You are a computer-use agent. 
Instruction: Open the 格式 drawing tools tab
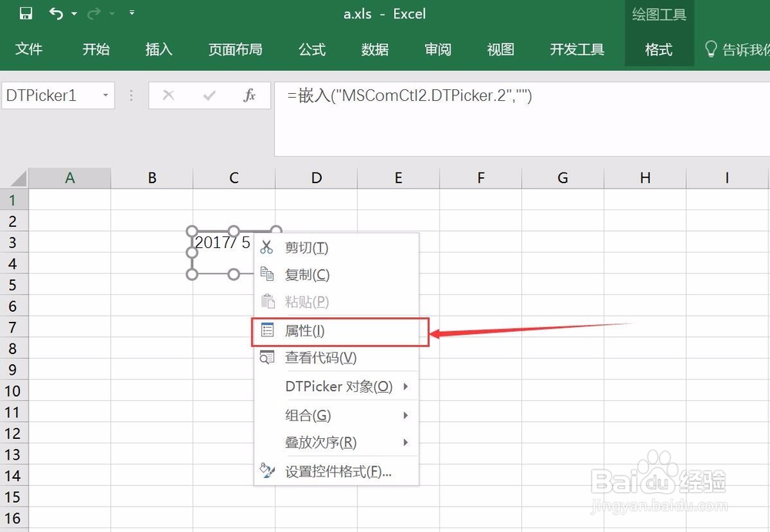point(658,49)
